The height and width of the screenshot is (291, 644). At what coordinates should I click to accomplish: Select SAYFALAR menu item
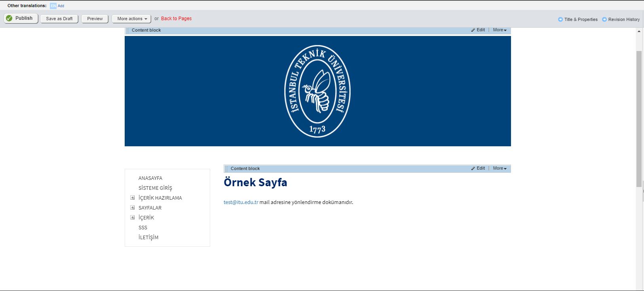tap(150, 208)
